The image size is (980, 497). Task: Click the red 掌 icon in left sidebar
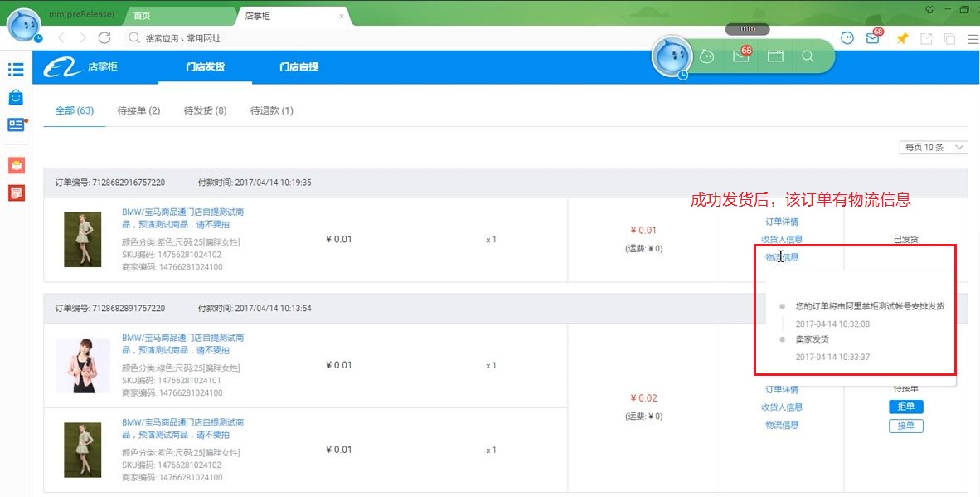[x=16, y=192]
